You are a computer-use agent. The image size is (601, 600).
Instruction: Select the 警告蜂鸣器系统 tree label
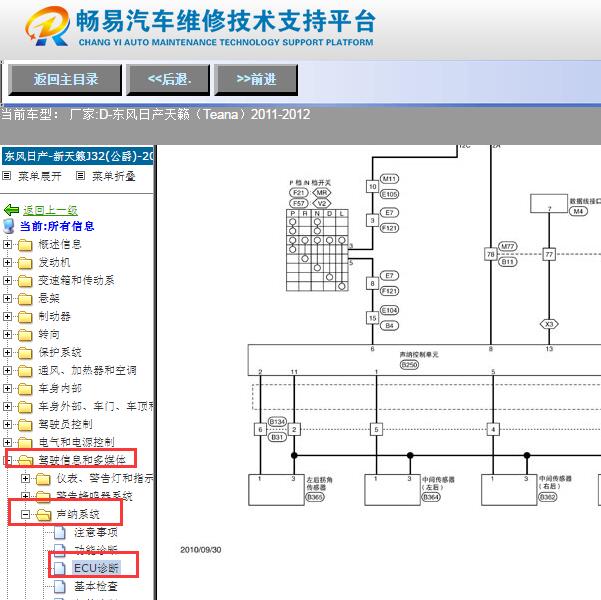point(94,496)
